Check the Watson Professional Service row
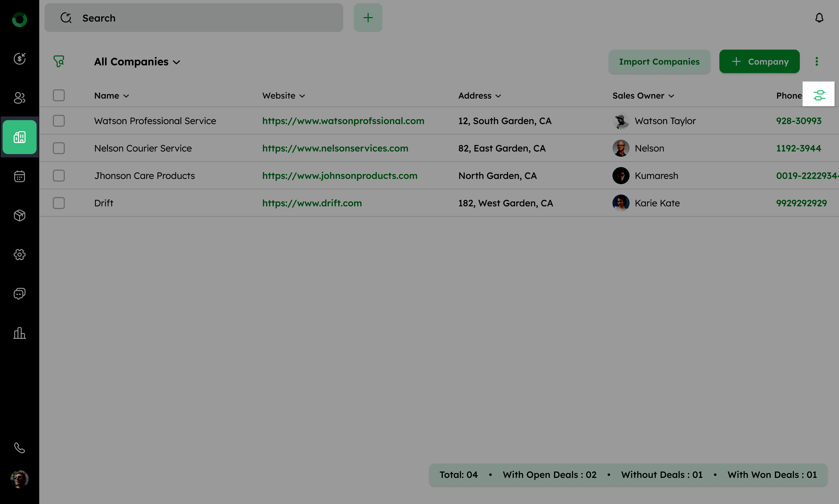Screen dimensions: 839x504 point(59,121)
